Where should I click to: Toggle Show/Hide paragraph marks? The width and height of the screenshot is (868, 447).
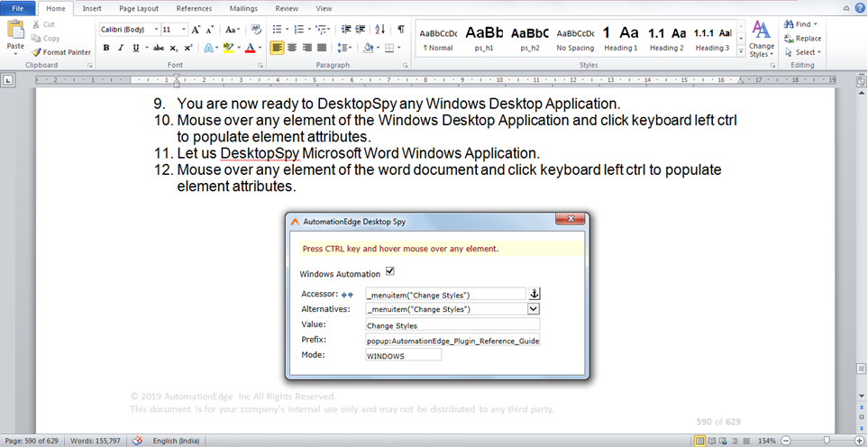pos(401,30)
